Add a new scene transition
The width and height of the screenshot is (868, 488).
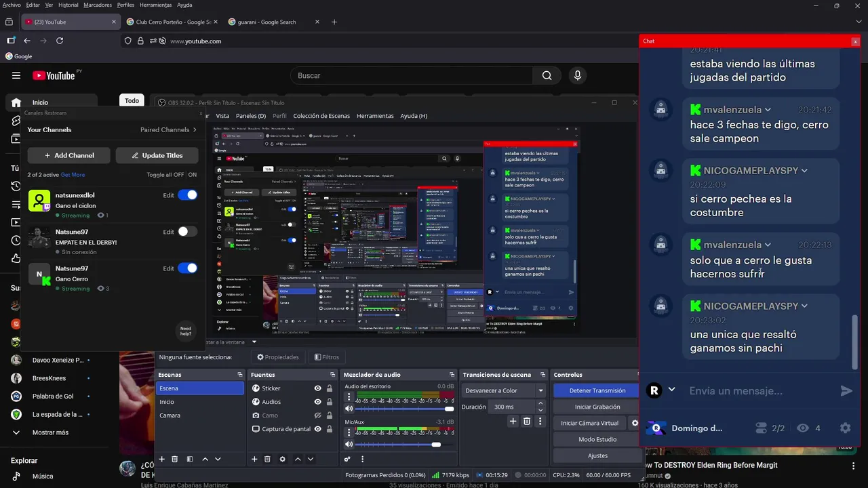tap(513, 421)
